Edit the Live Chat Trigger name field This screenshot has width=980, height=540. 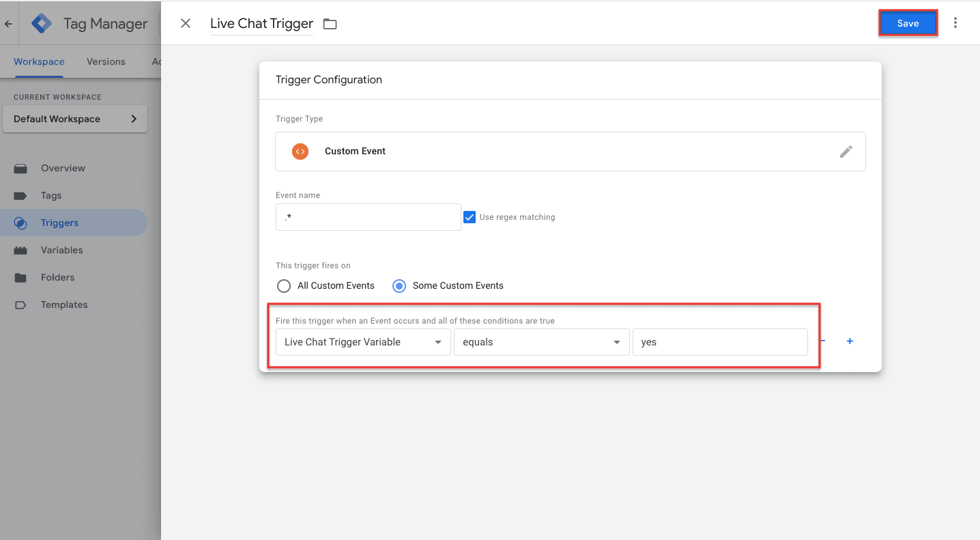pos(261,23)
